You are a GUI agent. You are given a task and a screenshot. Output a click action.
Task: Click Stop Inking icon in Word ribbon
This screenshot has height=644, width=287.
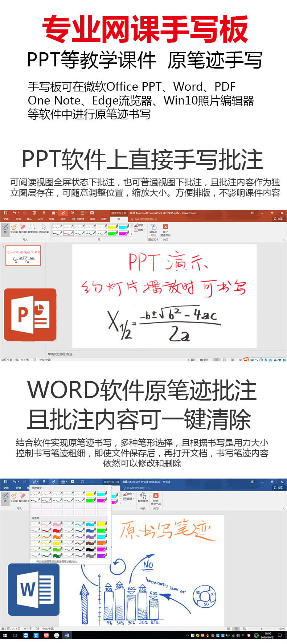[x=156, y=497]
